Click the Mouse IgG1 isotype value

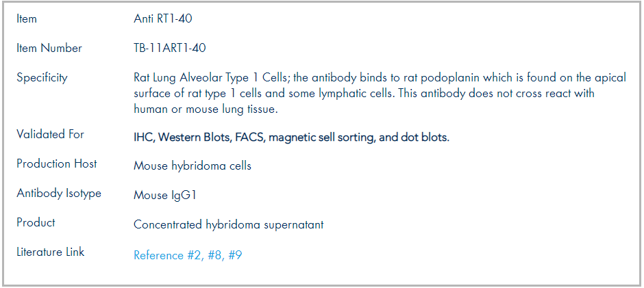165,195
